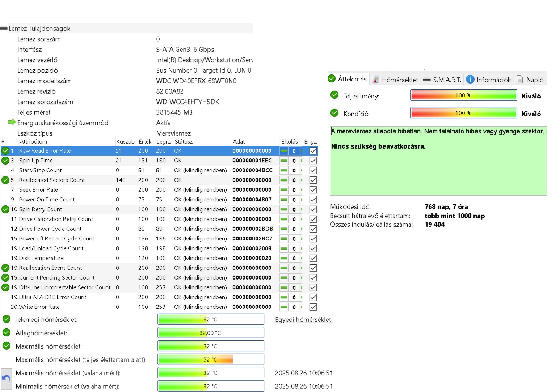The image size is (560, 392).
Task: Open the Információk tab
Action: pos(489,80)
